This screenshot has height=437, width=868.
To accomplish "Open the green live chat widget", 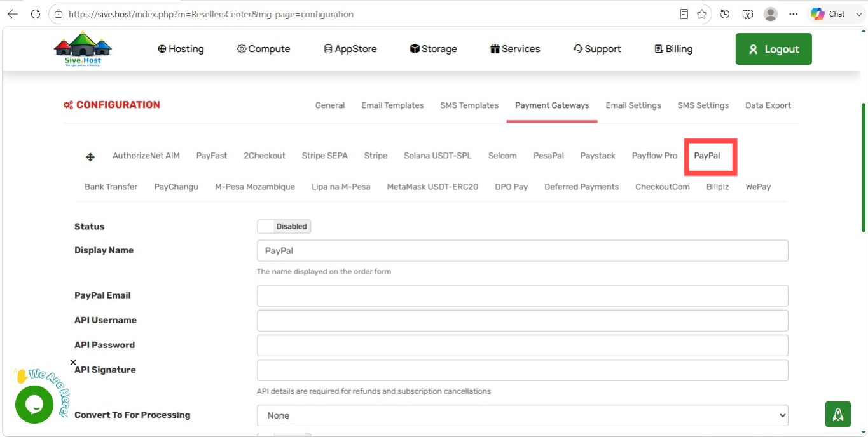I will [x=34, y=405].
